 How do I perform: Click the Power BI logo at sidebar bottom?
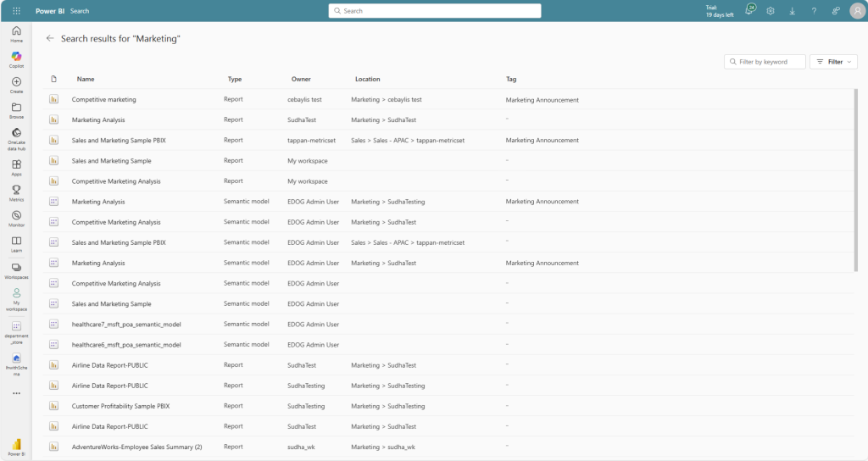pyautogui.click(x=17, y=446)
